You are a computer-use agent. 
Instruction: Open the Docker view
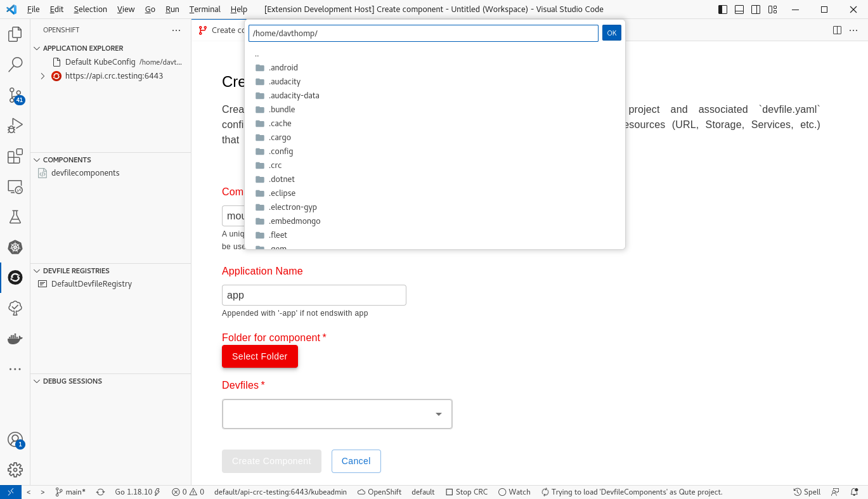pyautogui.click(x=15, y=339)
